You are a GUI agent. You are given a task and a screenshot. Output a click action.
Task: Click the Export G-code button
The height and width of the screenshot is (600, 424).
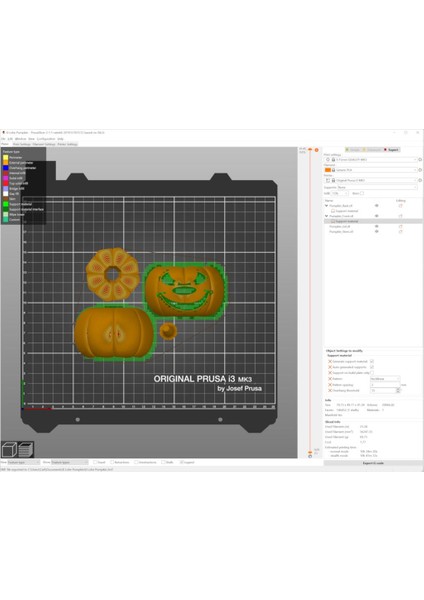[373, 463]
